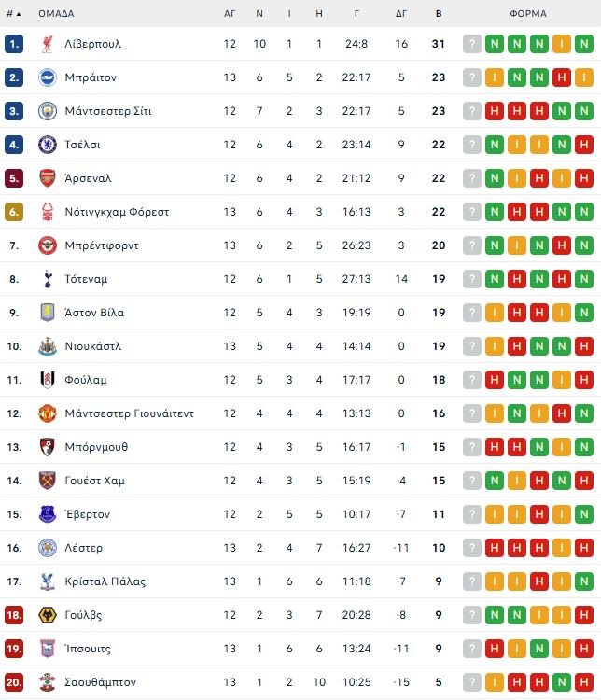Click the ΦΟΡΜΑ column header
Screen dimensions: 601x700
click(528, 14)
